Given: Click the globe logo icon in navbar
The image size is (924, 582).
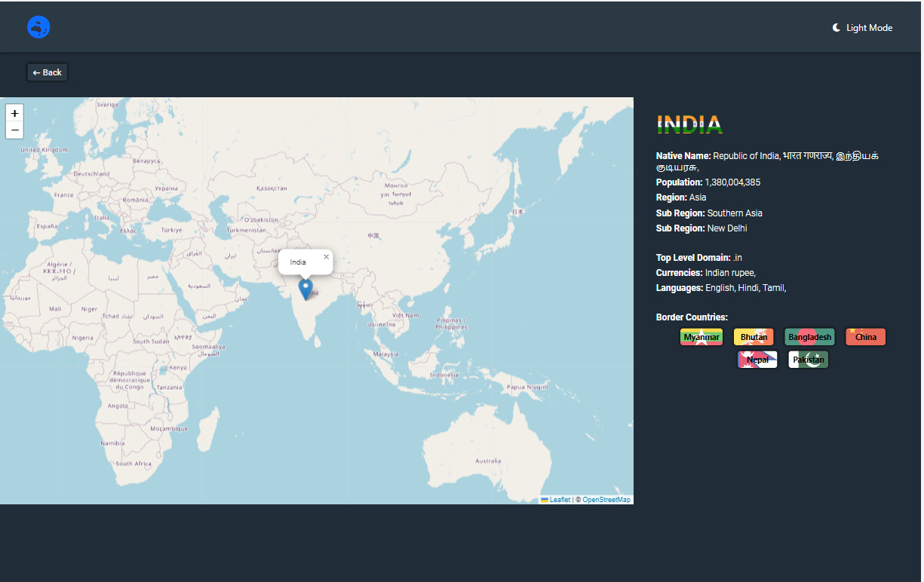Looking at the screenshot, I should point(38,26).
